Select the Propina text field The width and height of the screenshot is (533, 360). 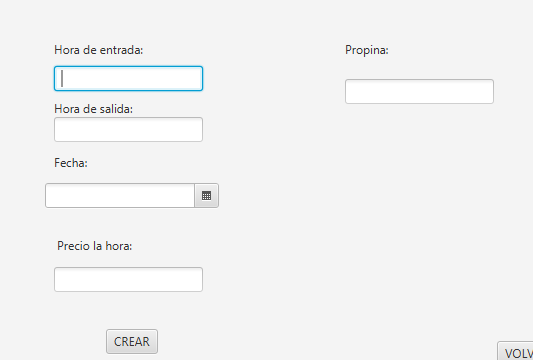pyautogui.click(x=419, y=91)
